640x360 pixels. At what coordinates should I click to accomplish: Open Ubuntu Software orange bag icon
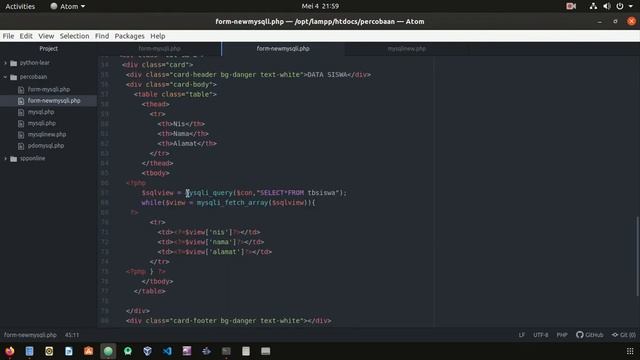pyautogui.click(x=89, y=351)
